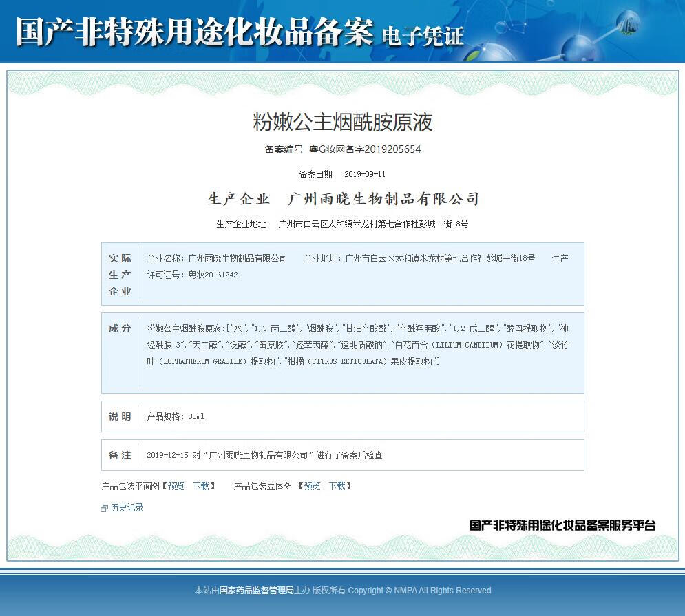The image size is (685, 616).
Task: Download the 产品包装立体图 via 下载 link
Action: coord(338,486)
